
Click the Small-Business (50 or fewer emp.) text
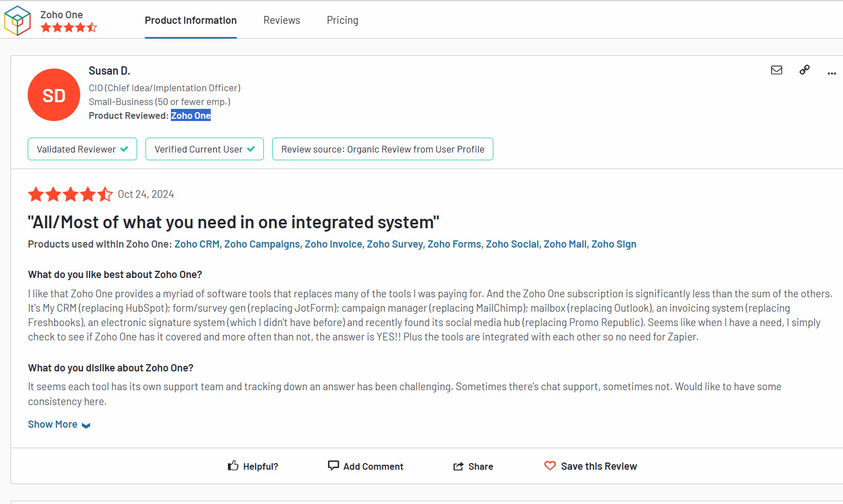(160, 102)
